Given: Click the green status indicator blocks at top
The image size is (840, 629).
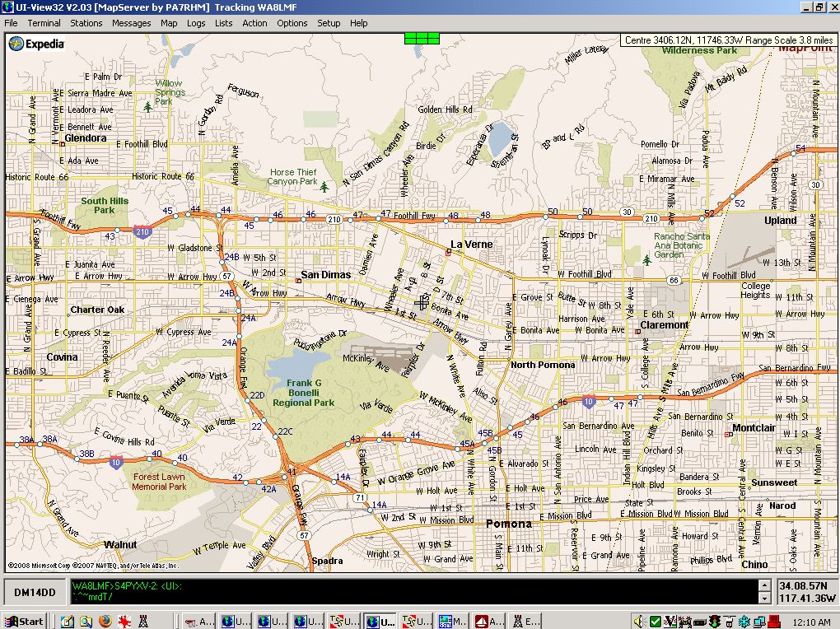Looking at the screenshot, I should 422,38.
